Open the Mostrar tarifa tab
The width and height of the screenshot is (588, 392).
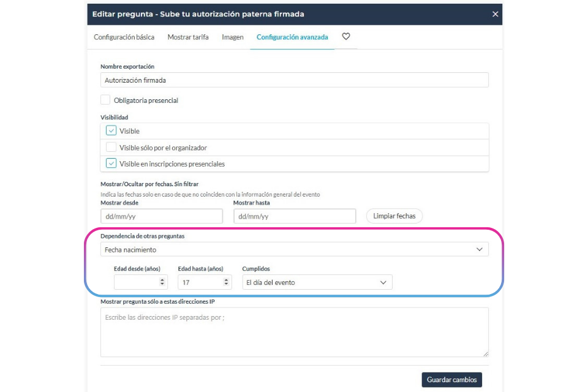[x=188, y=37]
